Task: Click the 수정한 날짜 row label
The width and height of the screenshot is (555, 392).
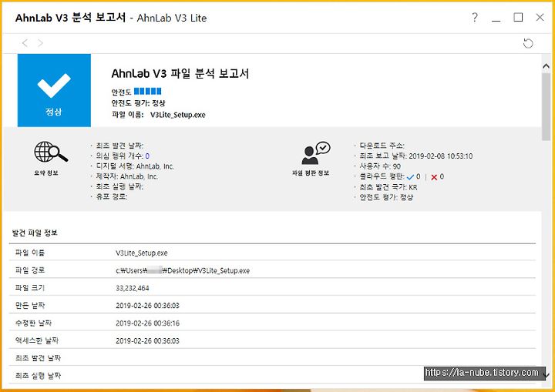Action: point(34,323)
